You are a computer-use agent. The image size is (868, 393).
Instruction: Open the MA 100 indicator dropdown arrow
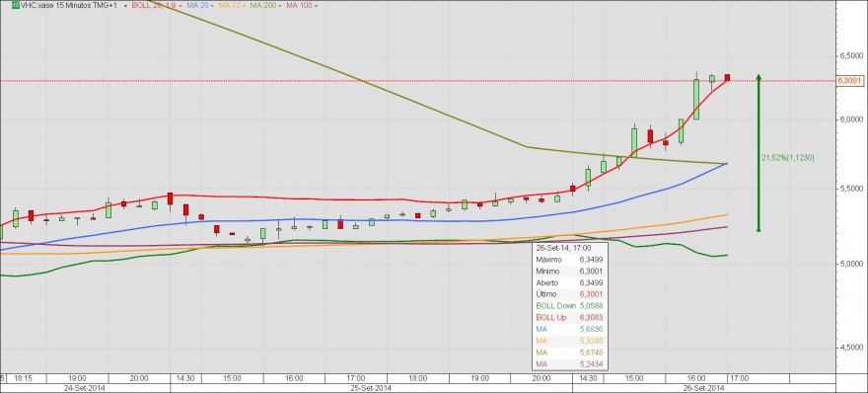click(316, 6)
